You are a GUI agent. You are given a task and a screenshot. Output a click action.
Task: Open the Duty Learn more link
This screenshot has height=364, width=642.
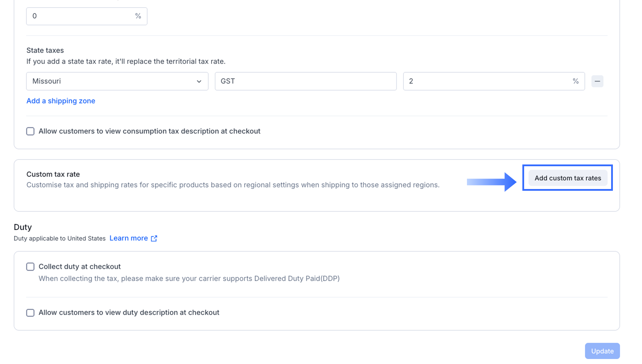(129, 238)
